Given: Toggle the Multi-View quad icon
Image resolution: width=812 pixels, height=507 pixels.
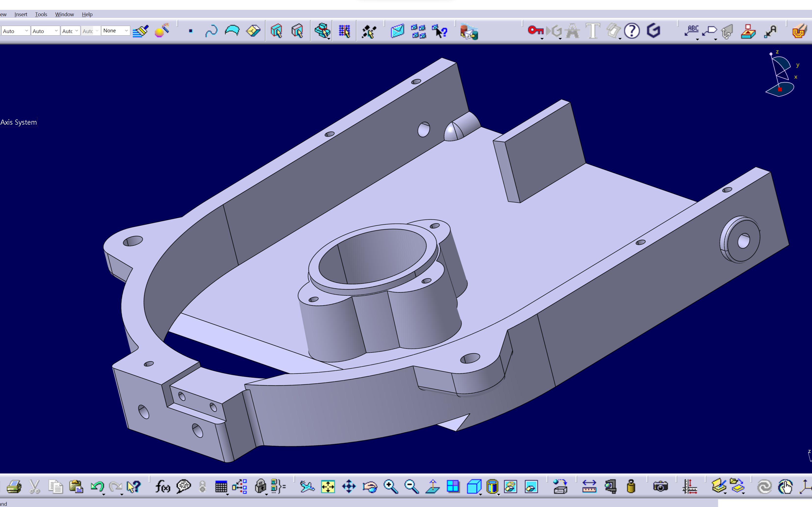Looking at the screenshot, I should click(x=453, y=486).
